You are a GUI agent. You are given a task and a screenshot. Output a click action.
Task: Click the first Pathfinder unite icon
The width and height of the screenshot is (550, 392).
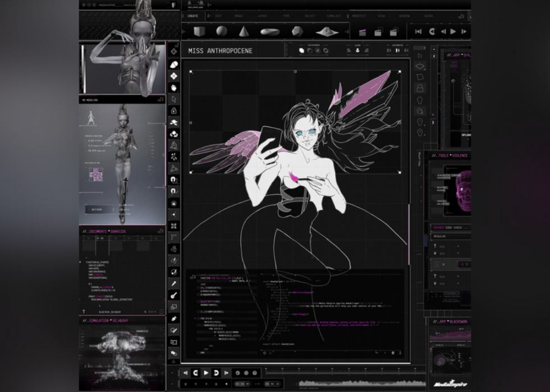pos(301,50)
